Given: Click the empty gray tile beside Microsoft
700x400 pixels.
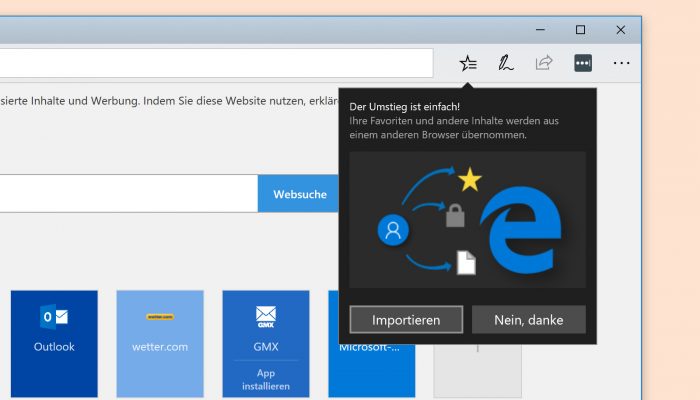Looking at the screenshot, I should [477, 371].
